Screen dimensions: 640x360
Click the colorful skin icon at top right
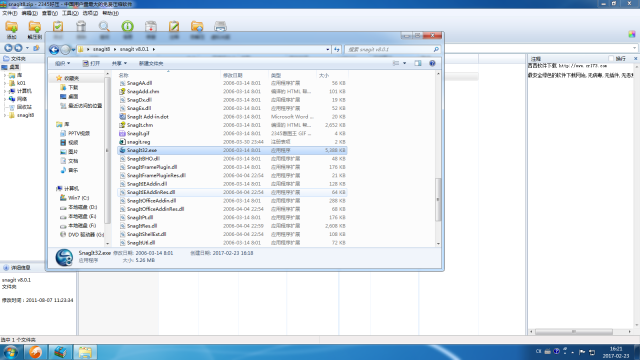click(x=632, y=34)
